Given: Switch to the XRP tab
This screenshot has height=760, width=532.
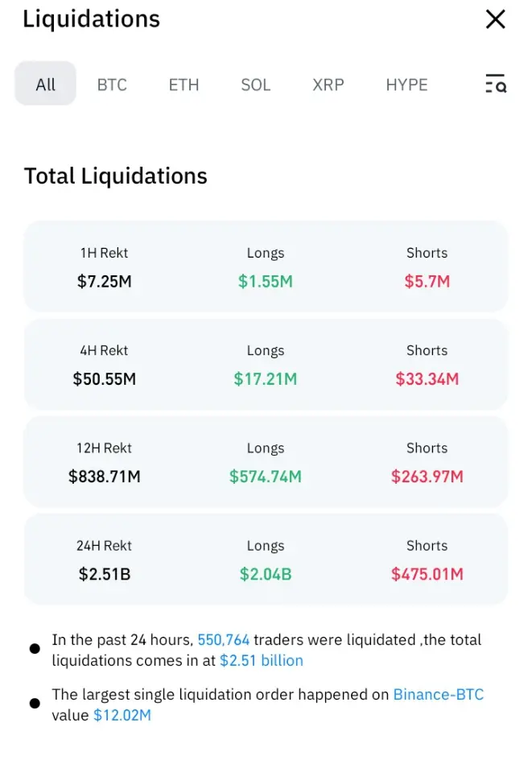Looking at the screenshot, I should pos(328,85).
